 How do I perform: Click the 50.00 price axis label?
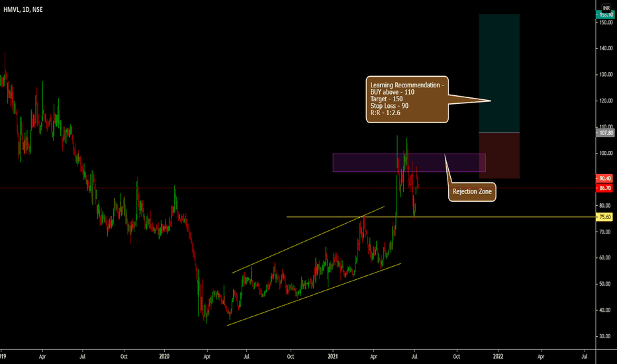point(605,284)
